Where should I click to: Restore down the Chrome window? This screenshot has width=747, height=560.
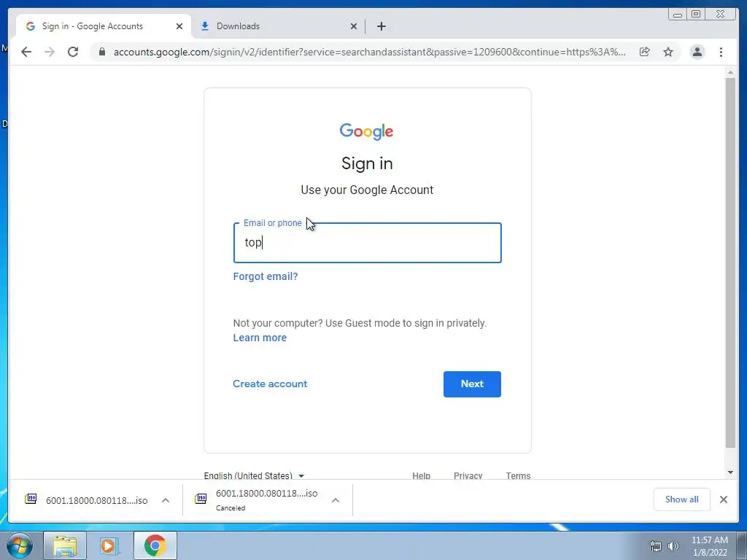[x=695, y=15]
